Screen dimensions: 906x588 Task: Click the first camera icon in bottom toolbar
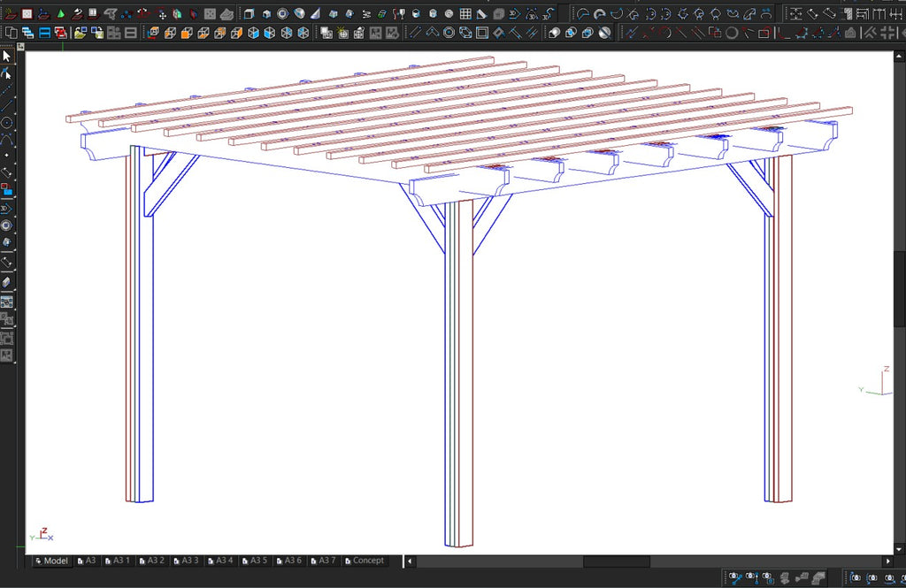[735, 577]
